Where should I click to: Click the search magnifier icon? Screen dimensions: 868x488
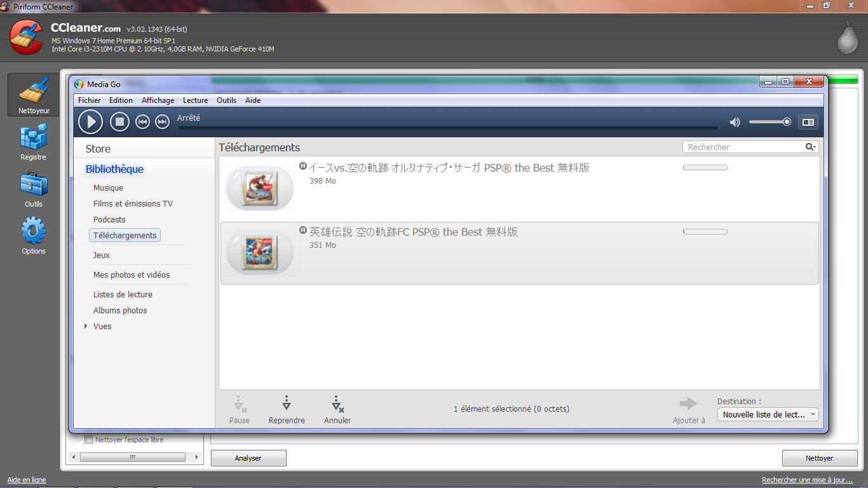point(810,147)
